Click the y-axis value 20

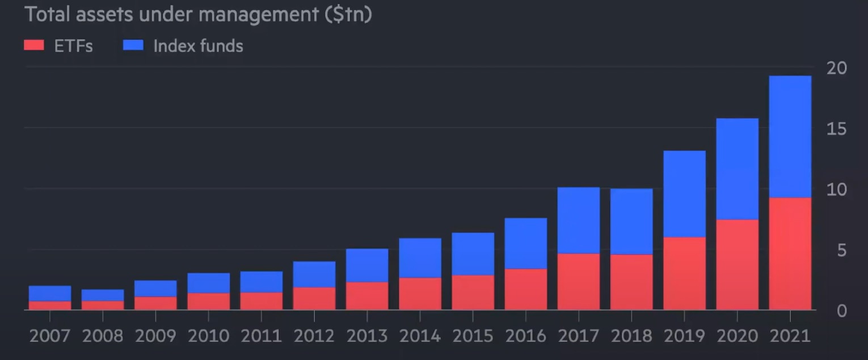837,68
